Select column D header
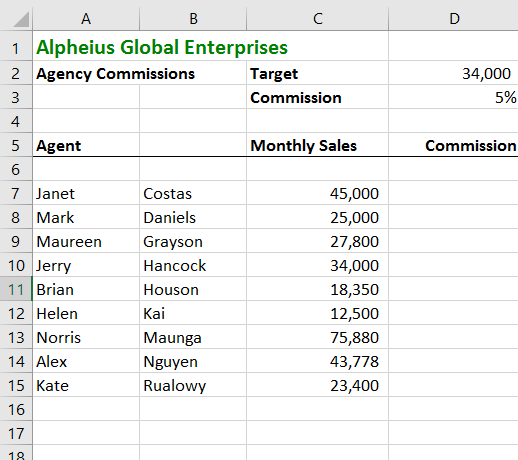Screen dimensions: 518x460 pos(454,19)
